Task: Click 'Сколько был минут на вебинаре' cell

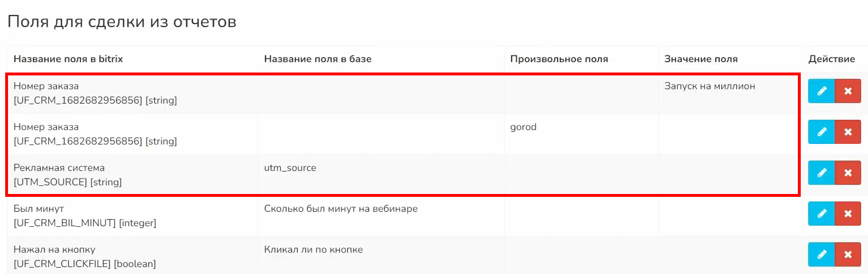Action: pyautogui.click(x=340, y=209)
